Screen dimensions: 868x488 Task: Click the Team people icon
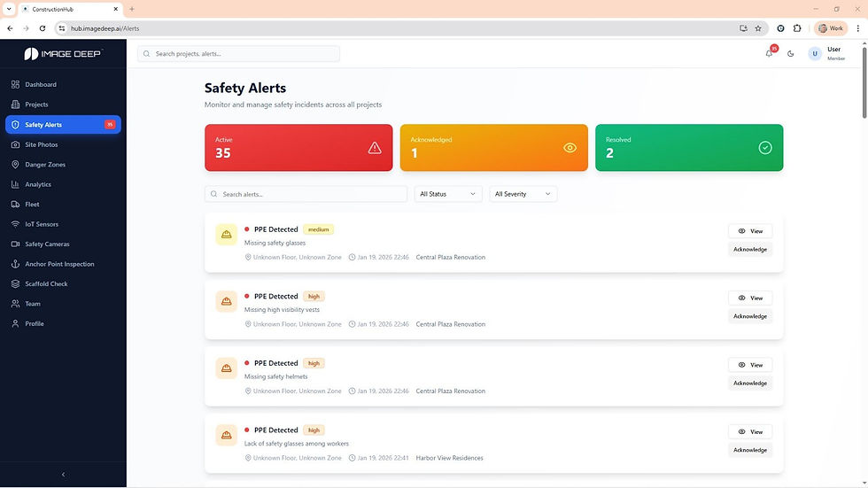15,304
